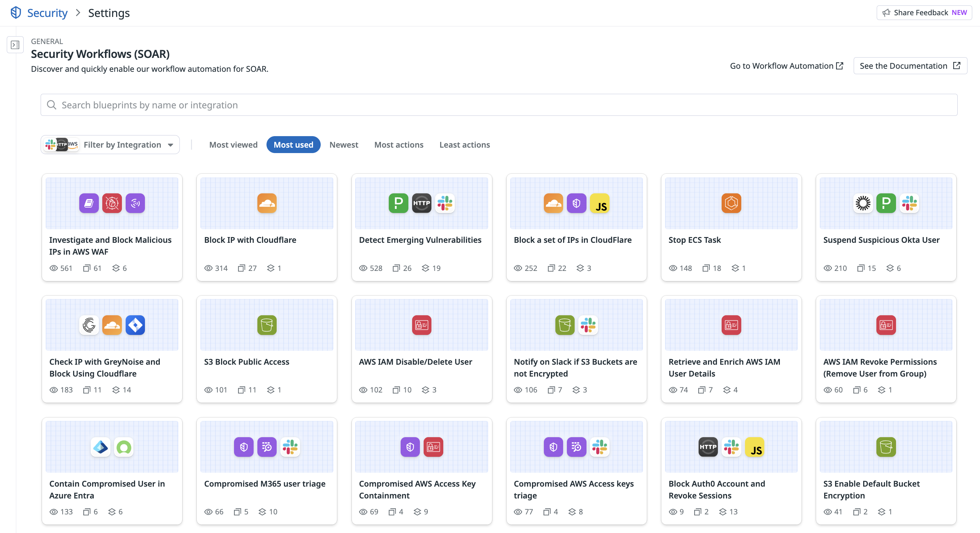Open AWS IAM Disable/Delete User title
Viewport: 980px width, 533px height.
coord(416,361)
